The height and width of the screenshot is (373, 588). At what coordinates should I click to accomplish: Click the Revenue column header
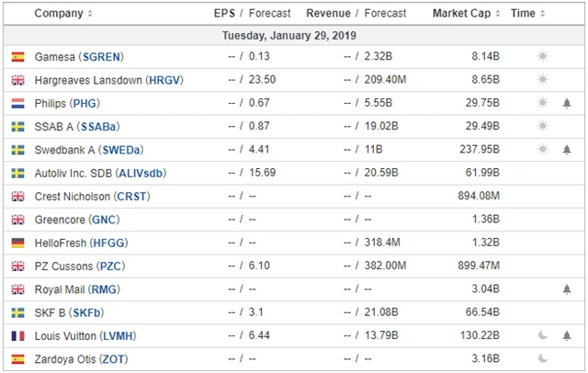[328, 14]
